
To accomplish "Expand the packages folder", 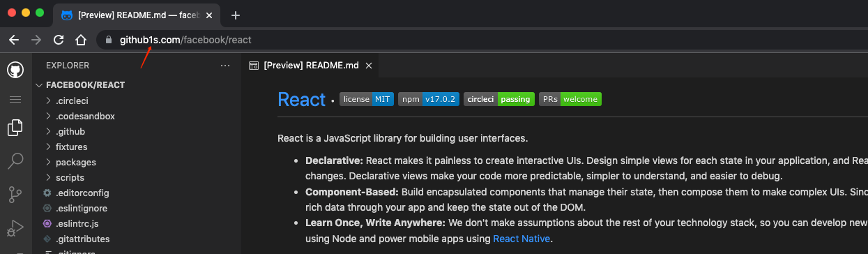I will click(48, 162).
